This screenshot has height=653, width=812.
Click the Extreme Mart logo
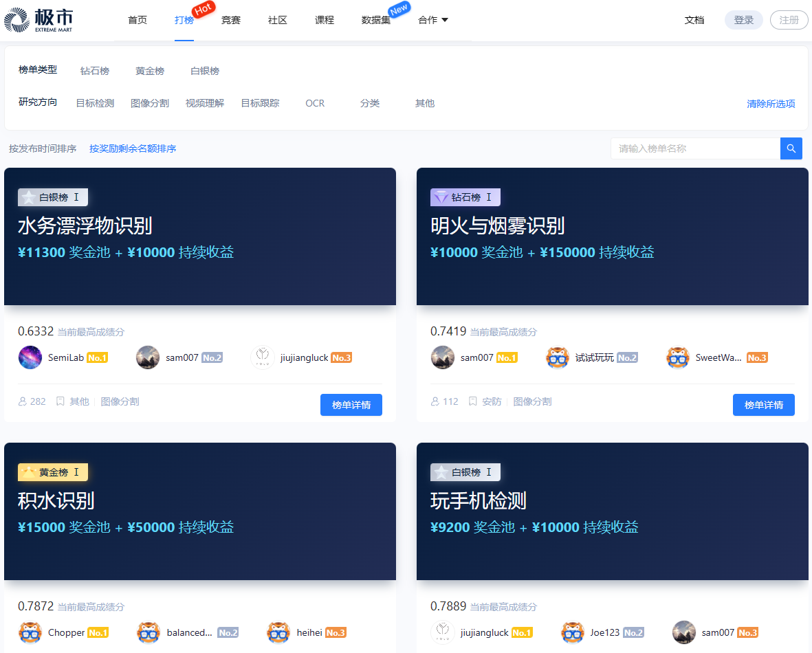click(x=38, y=21)
